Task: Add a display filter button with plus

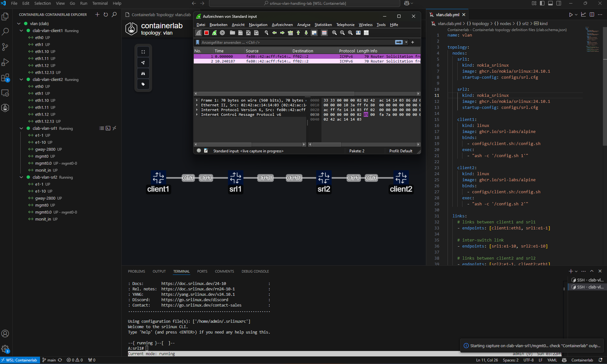Action: pos(413,42)
